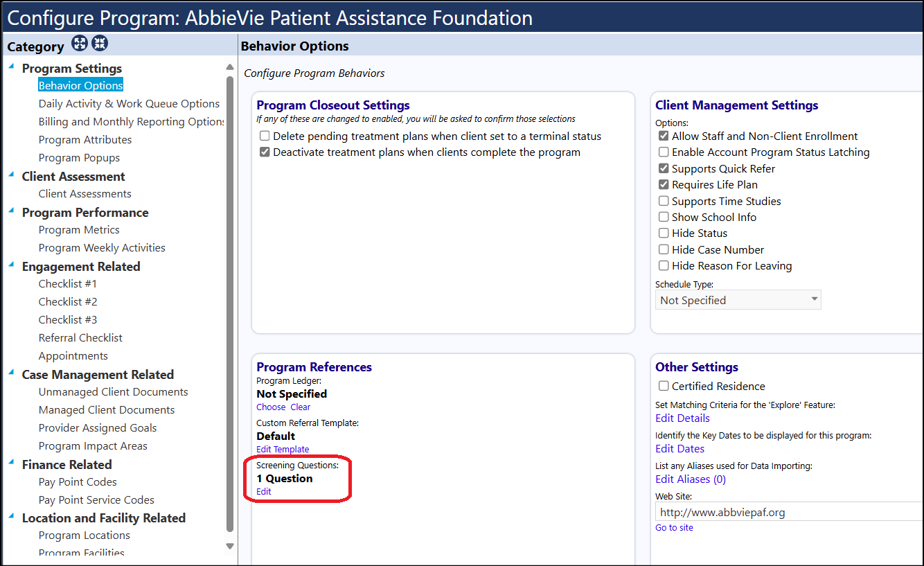Collapse the Case Management Related tree group
924x566 pixels.
[12, 372]
